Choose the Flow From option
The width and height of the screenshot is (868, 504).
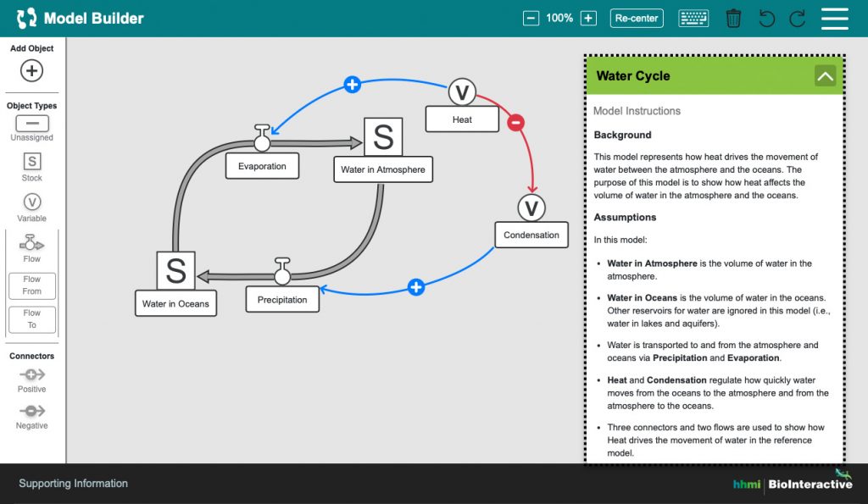(x=32, y=285)
